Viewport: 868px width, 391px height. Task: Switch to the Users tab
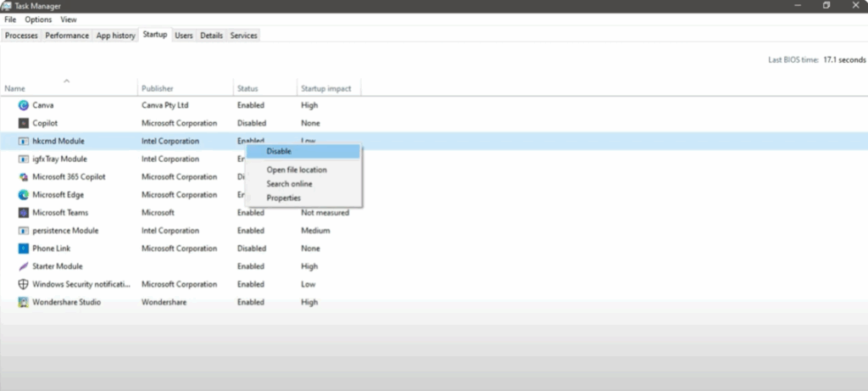click(x=184, y=36)
